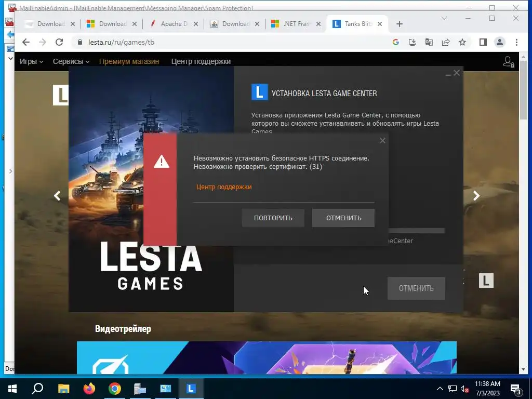This screenshot has width=532, height=399.
Task: Click the Google icon in the address bar
Action: click(x=395, y=42)
